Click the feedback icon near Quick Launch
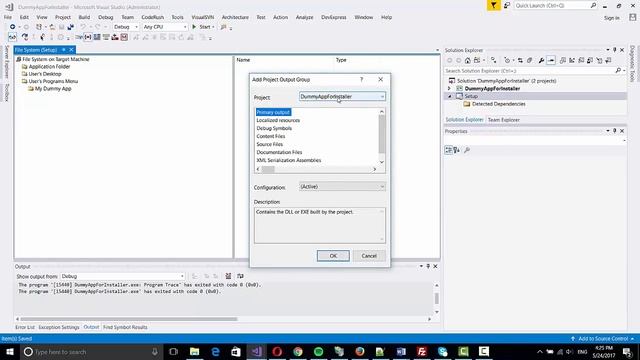 tap(507, 5)
